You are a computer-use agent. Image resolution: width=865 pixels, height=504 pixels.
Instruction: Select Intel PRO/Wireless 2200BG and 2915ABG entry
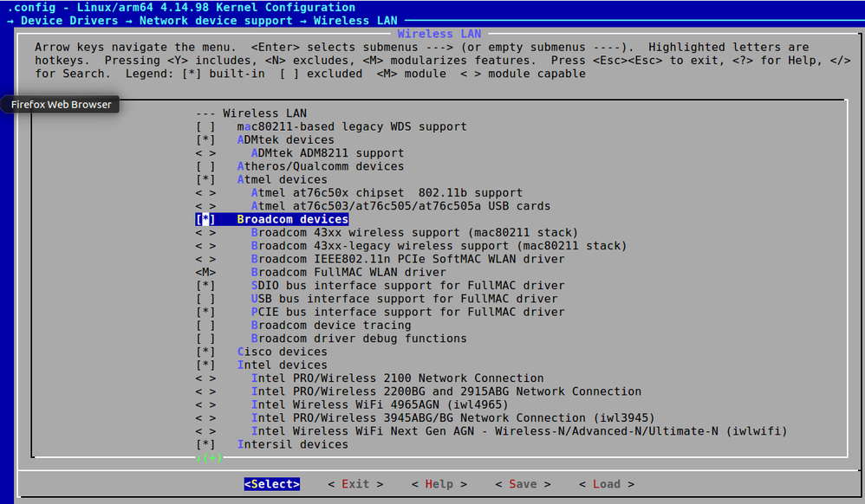(x=446, y=391)
